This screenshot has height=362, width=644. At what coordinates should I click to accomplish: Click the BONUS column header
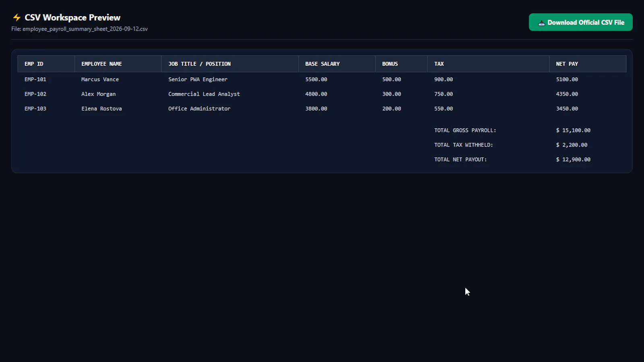pyautogui.click(x=401, y=64)
